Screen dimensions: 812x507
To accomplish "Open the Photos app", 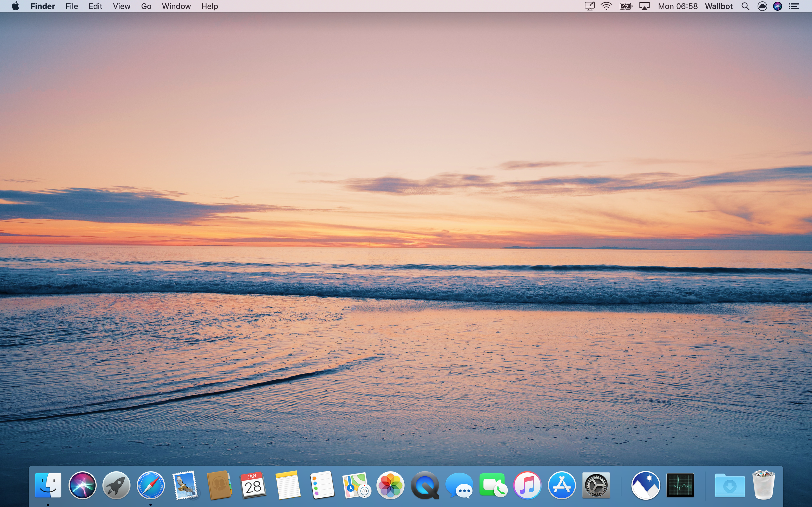I will coord(390,485).
